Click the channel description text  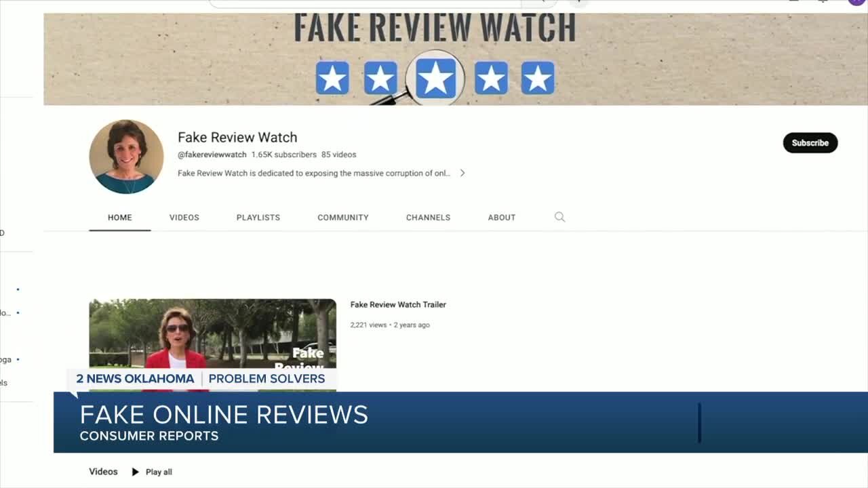(x=314, y=173)
